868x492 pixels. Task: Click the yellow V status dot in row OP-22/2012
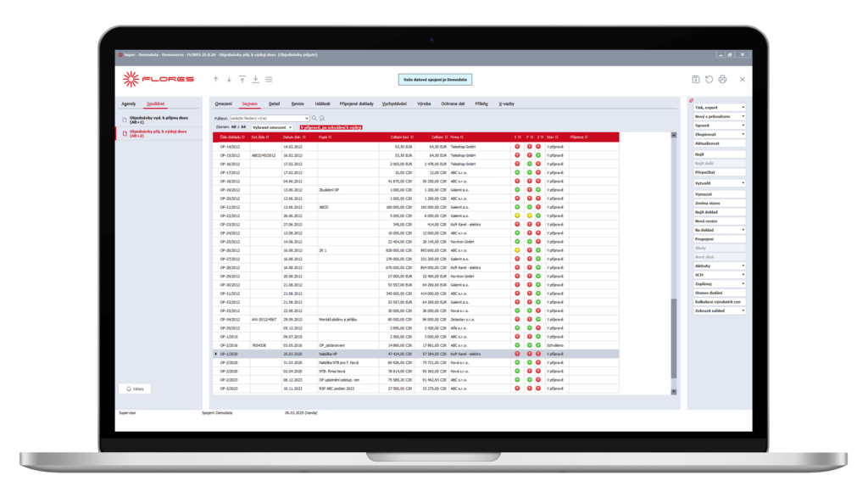pyautogui.click(x=518, y=215)
